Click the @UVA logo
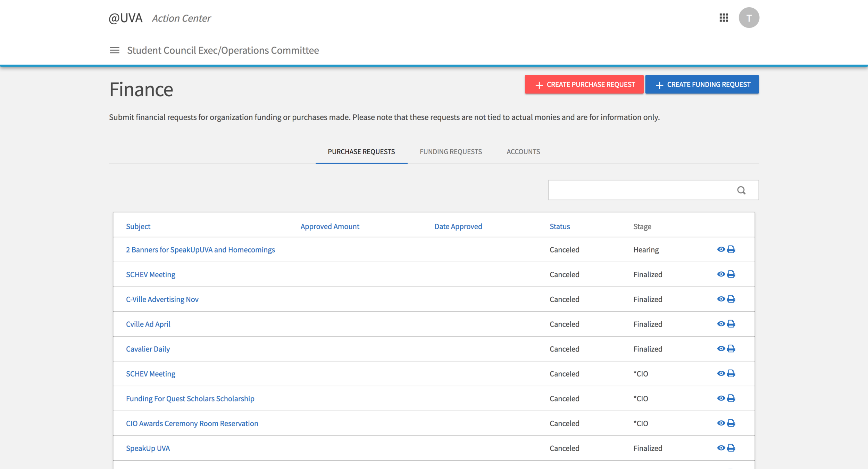Viewport: 868px width, 469px height. [x=126, y=18]
